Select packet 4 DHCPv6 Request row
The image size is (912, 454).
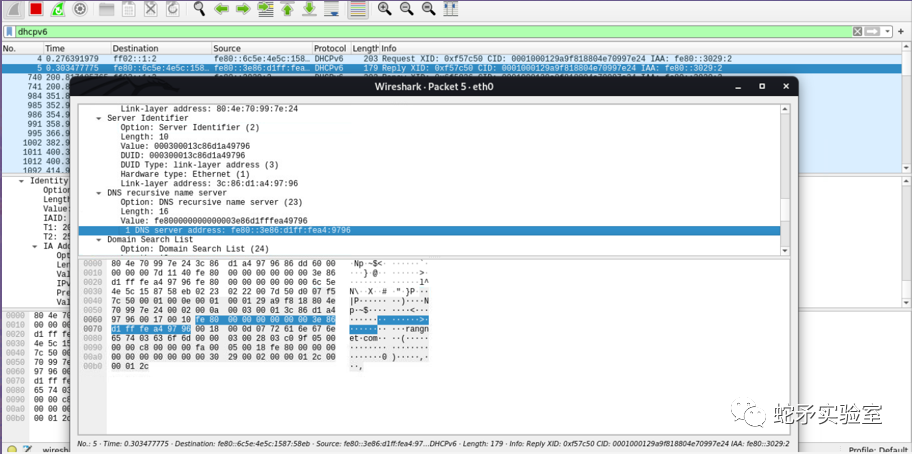point(451,59)
